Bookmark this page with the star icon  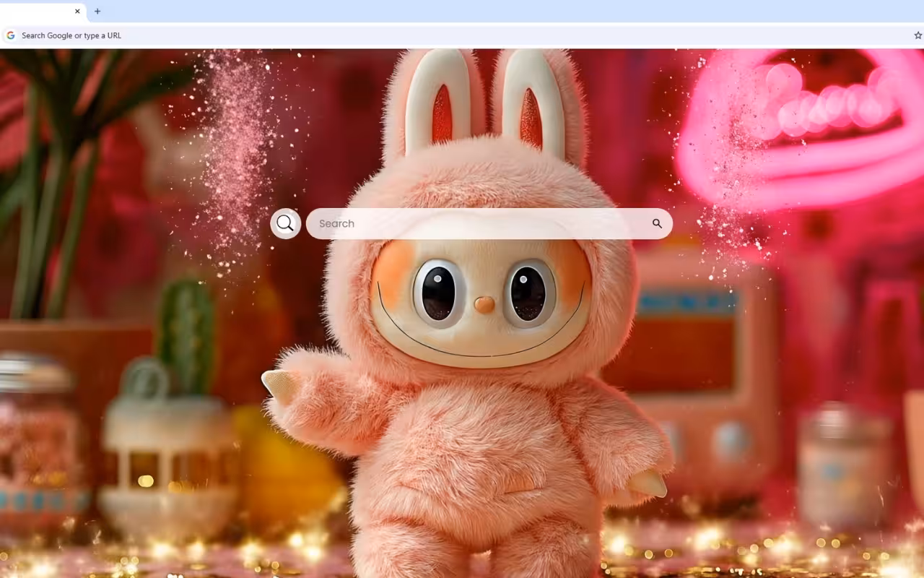click(x=918, y=35)
